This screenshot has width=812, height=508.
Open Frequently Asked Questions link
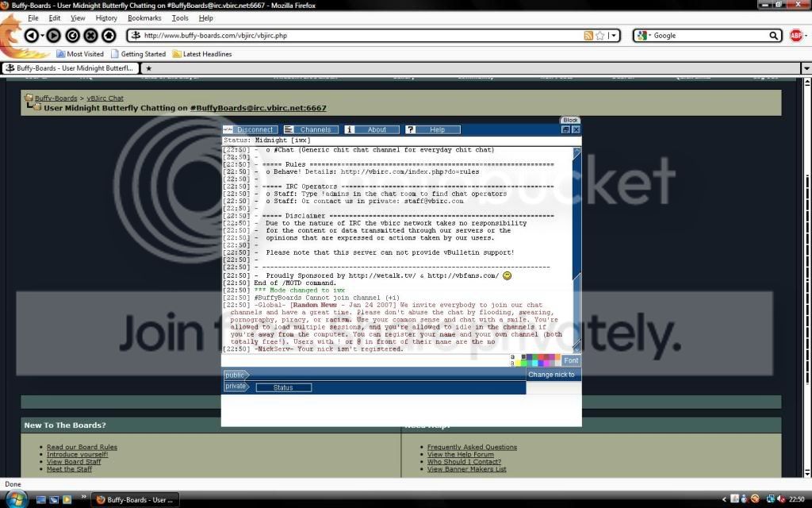[x=472, y=447]
